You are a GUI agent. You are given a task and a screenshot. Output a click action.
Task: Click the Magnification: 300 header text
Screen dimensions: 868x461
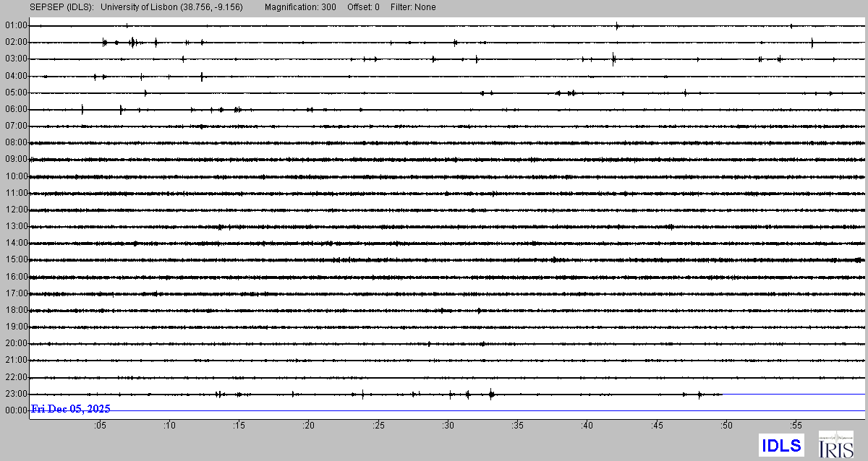click(x=300, y=7)
